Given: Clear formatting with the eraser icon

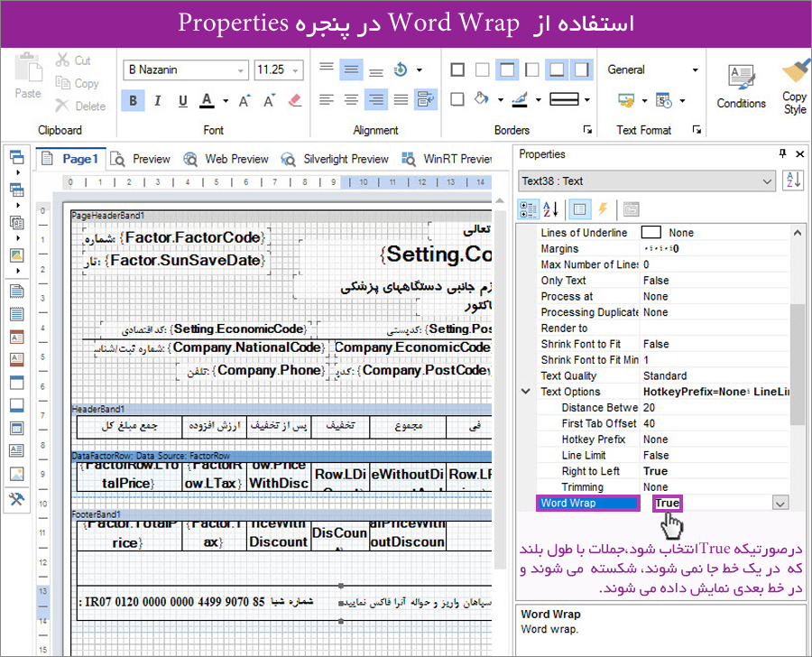Looking at the screenshot, I should coord(295,100).
